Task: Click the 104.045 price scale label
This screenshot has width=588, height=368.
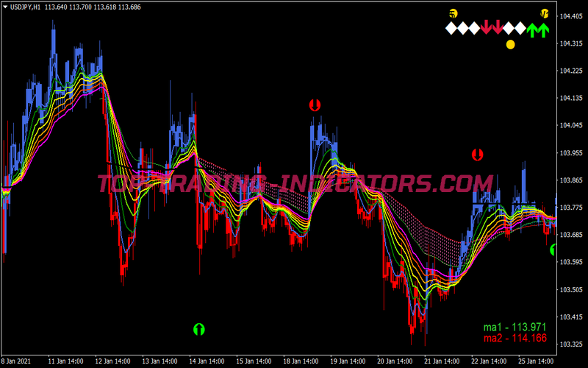Action: click(571, 125)
